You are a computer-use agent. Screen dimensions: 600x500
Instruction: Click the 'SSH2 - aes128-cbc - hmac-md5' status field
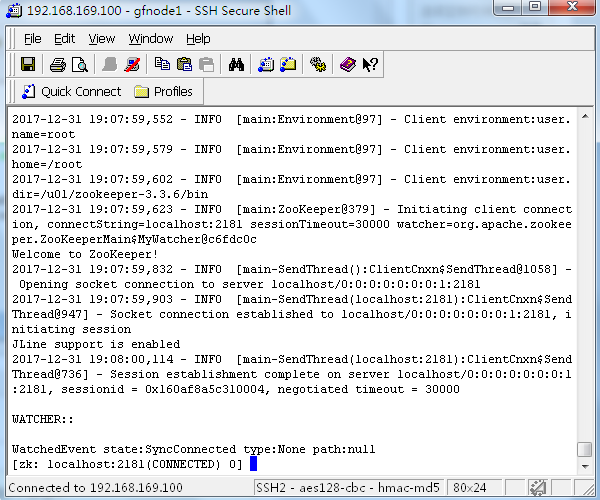pyautogui.click(x=348, y=488)
